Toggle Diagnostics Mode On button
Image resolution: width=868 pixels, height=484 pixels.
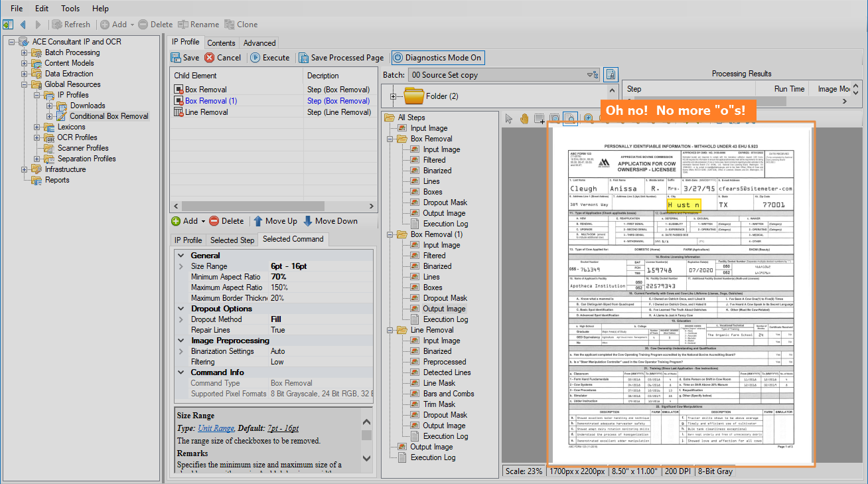[437, 58]
